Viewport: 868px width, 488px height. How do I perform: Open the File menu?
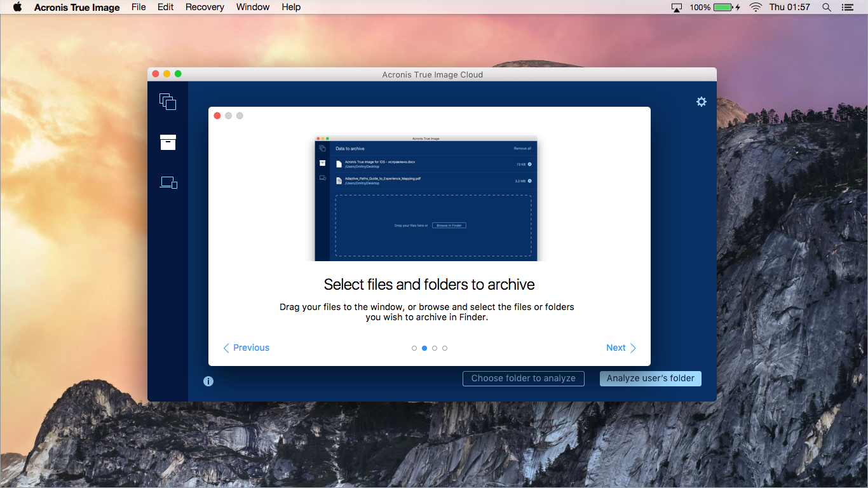(x=139, y=7)
